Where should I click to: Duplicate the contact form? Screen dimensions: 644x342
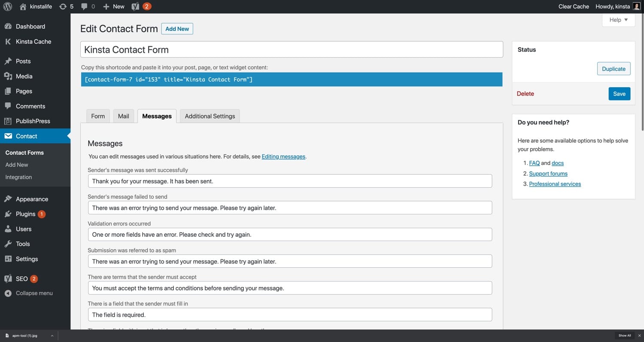point(614,69)
